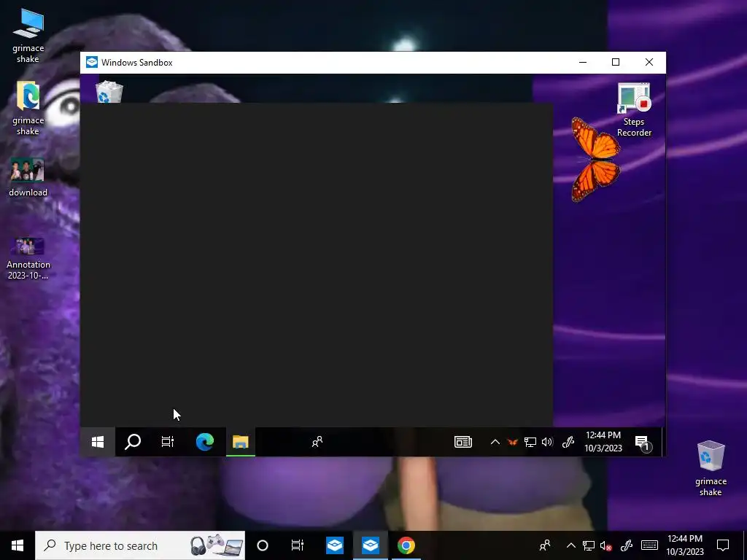Open Task View in the Sandbox taskbar

[x=167, y=442]
